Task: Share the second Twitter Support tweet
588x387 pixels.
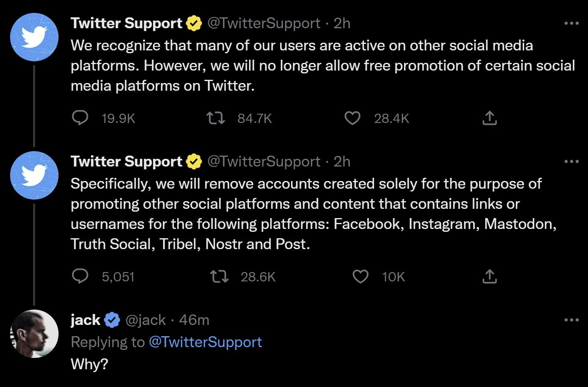Action: 490,277
